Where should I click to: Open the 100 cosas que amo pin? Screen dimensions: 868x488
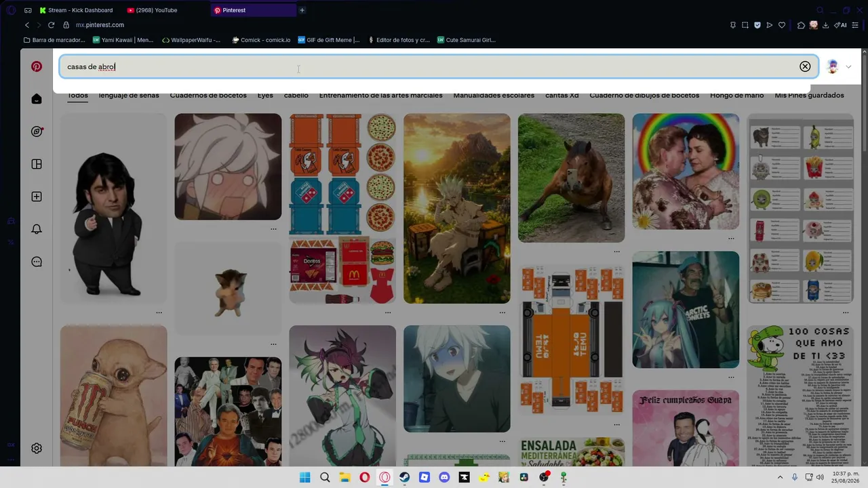800,395
